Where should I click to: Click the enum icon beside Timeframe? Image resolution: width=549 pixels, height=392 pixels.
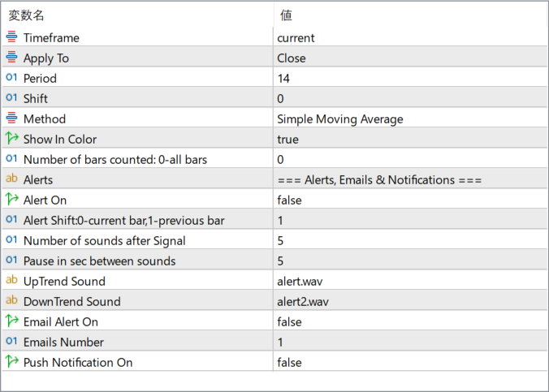[x=11, y=37]
